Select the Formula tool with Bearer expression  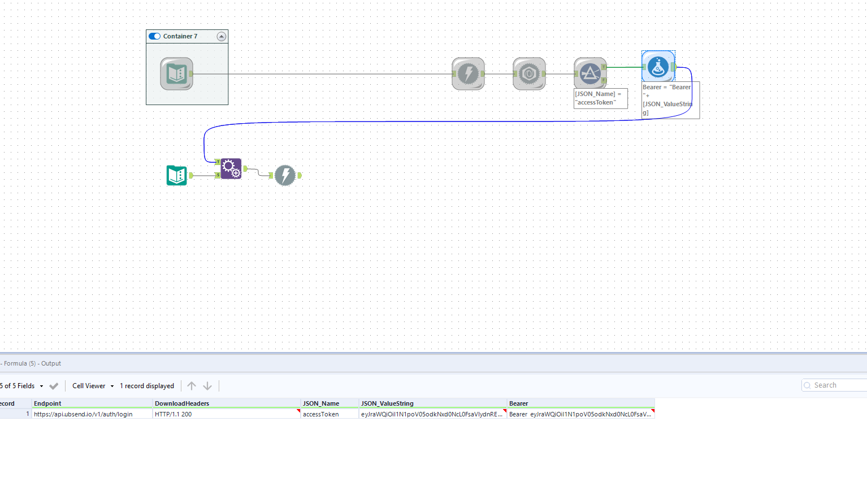click(658, 66)
